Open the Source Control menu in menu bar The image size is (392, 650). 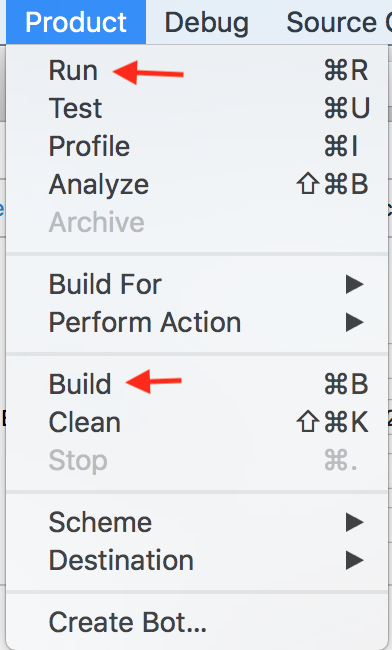(339, 22)
